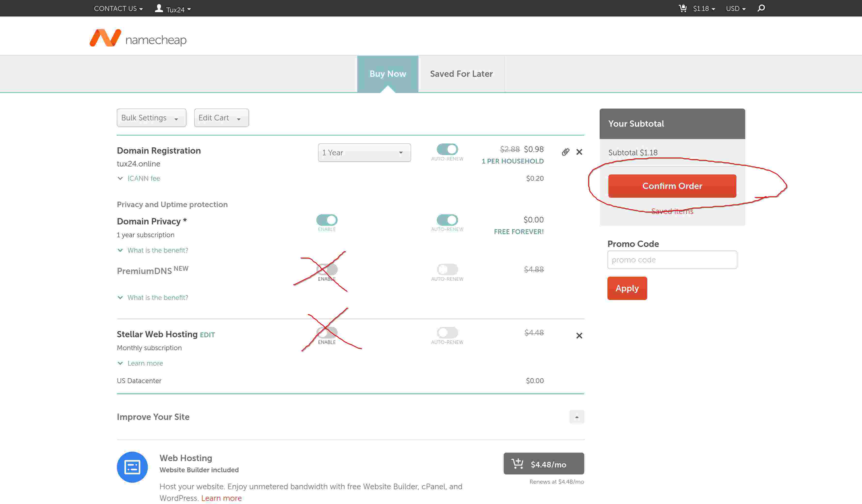Open the search magnifier icon
The width and height of the screenshot is (862, 504).
761,8
